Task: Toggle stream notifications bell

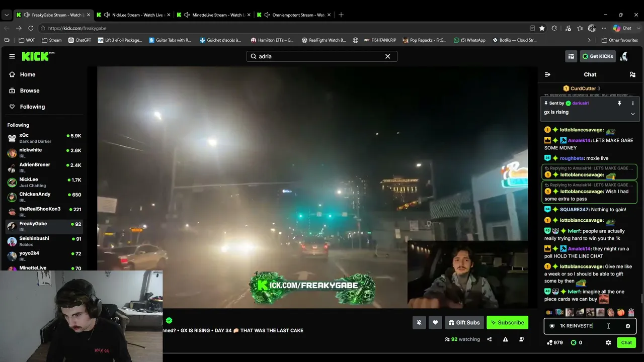Action: coord(419,323)
